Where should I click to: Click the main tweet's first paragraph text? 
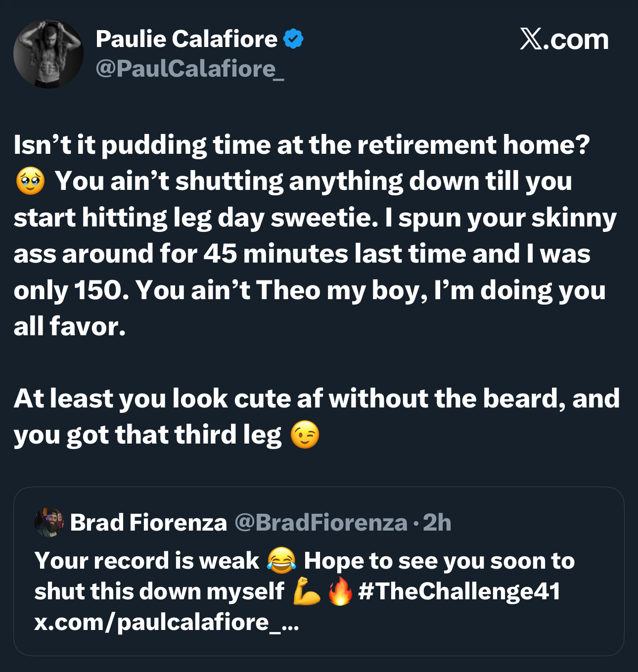point(317,235)
